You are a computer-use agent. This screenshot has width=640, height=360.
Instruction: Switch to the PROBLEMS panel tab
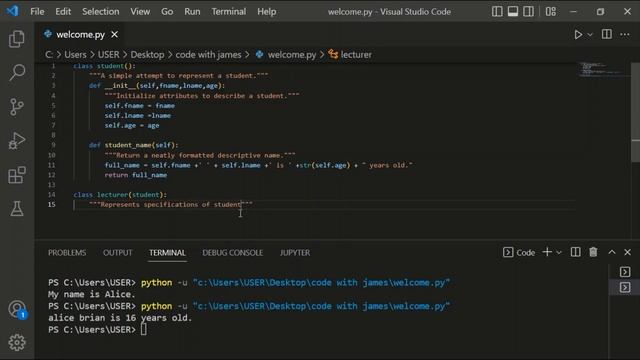[67, 253]
